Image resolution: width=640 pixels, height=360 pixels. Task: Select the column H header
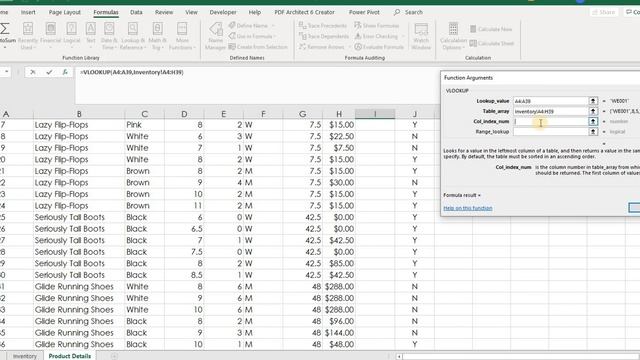[339, 114]
